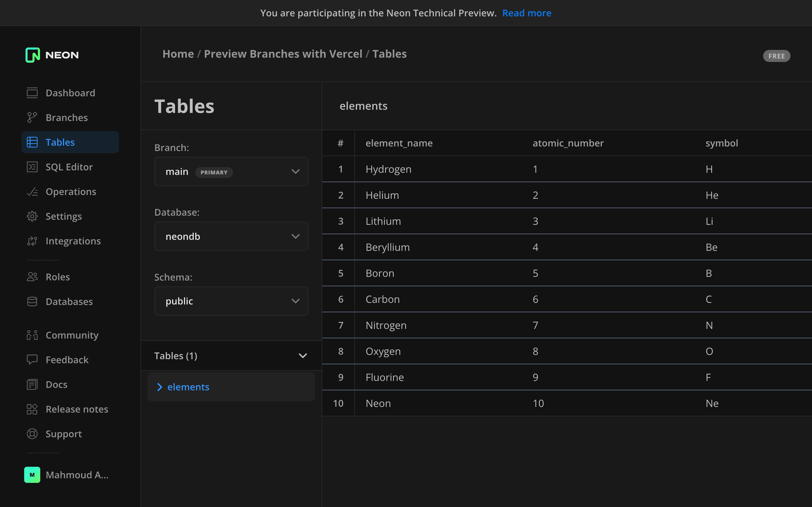The height and width of the screenshot is (507, 812).
Task: Select the Roles menu item
Action: [58, 277]
